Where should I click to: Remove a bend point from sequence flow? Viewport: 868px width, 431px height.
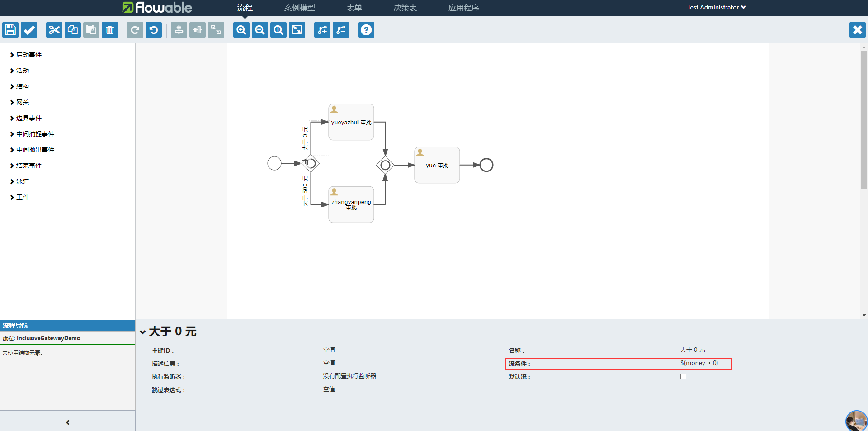click(341, 30)
